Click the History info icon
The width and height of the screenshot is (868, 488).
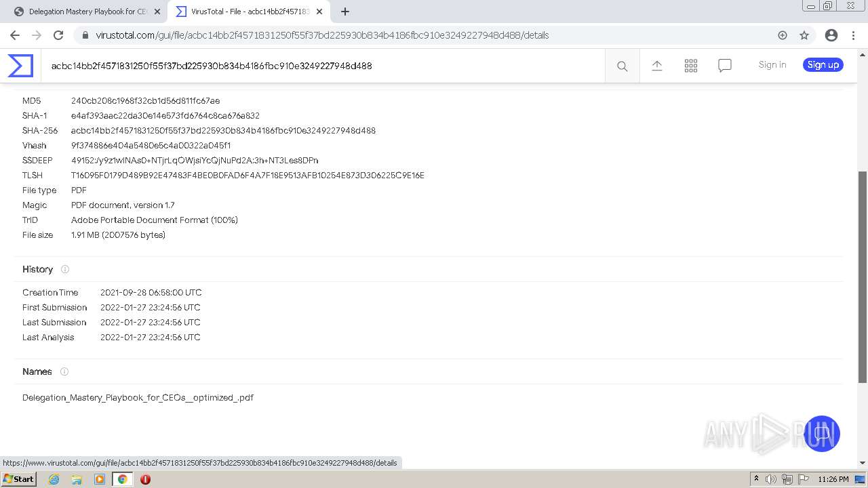coord(65,269)
